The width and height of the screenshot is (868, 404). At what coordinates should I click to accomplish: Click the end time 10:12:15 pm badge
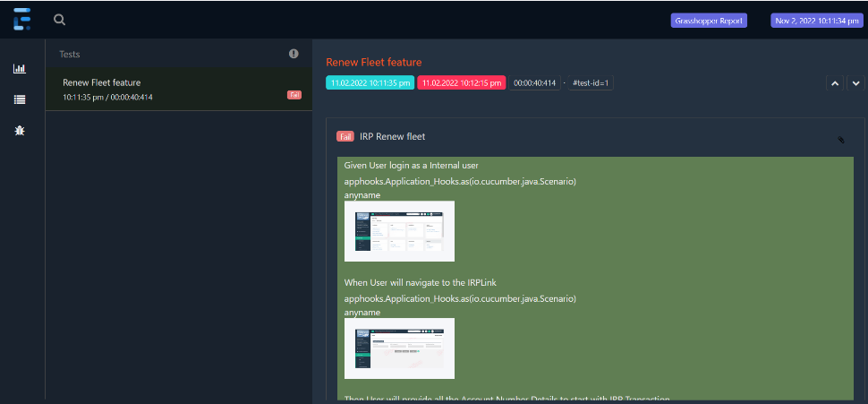(462, 83)
